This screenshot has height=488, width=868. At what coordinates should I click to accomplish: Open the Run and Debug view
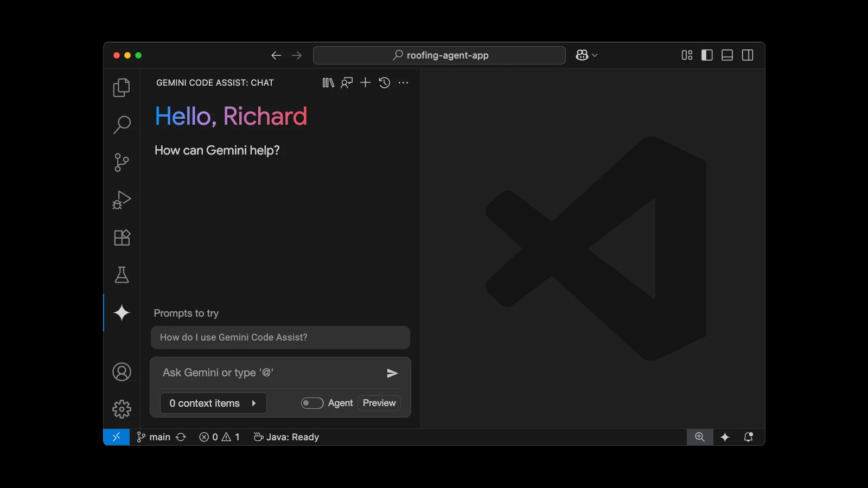122,200
